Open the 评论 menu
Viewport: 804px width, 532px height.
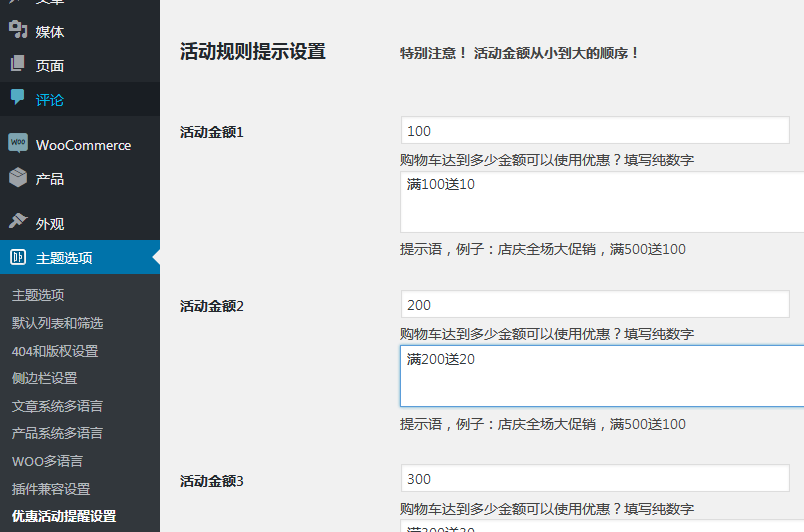click(x=80, y=99)
